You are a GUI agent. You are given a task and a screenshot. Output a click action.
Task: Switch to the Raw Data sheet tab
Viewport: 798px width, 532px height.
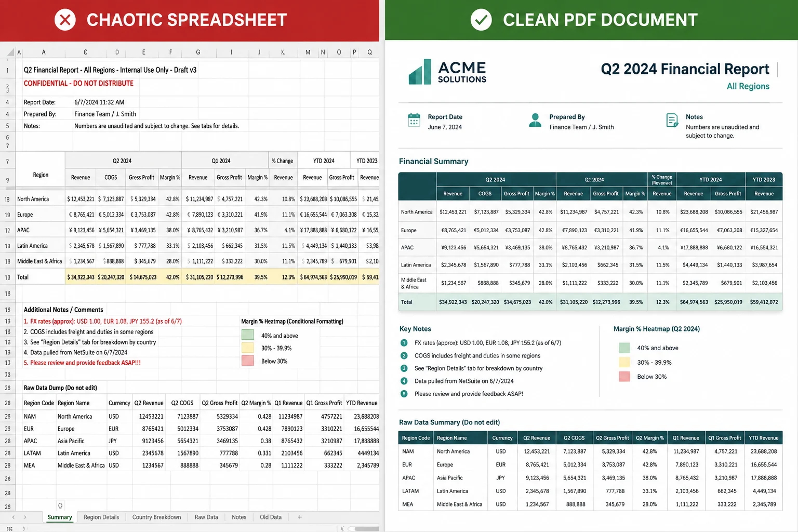pos(206,517)
